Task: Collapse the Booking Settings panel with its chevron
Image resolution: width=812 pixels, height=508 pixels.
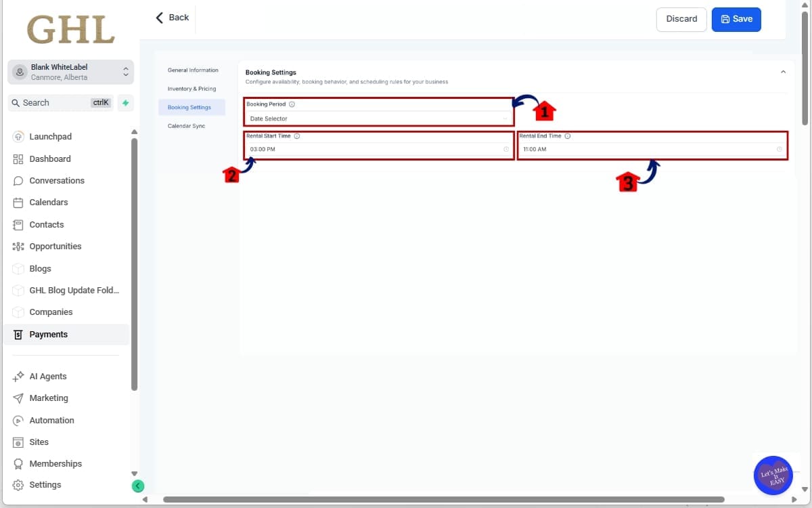Action: coord(783,71)
